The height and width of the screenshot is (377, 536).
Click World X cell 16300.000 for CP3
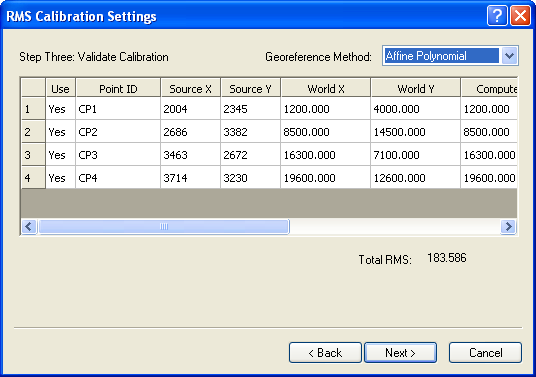(325, 154)
